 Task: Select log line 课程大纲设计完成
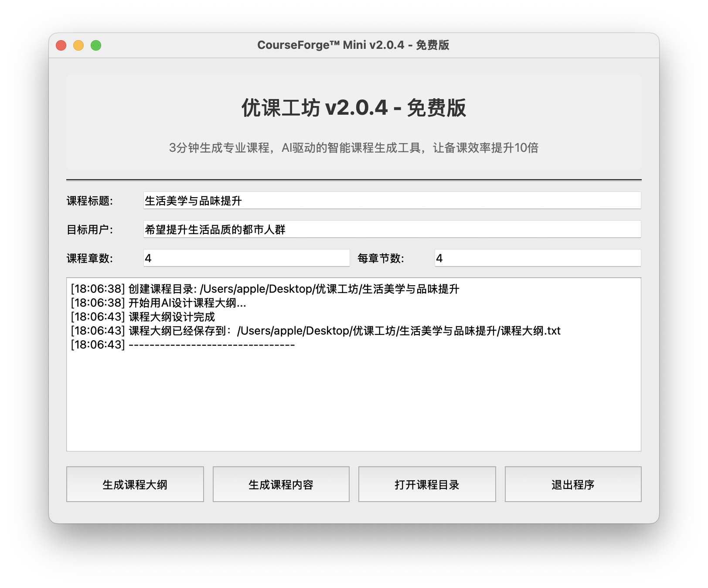[x=143, y=317]
